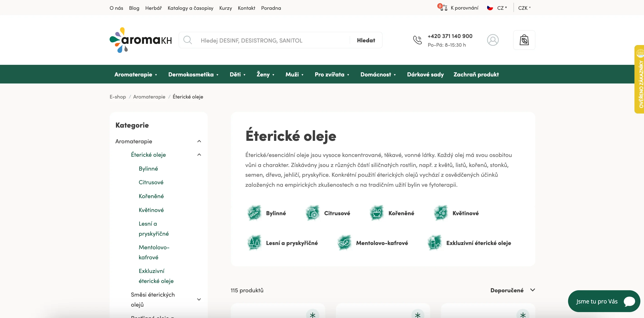Click the Bylinné herb category icon
This screenshot has height=318, width=644.
tap(254, 213)
